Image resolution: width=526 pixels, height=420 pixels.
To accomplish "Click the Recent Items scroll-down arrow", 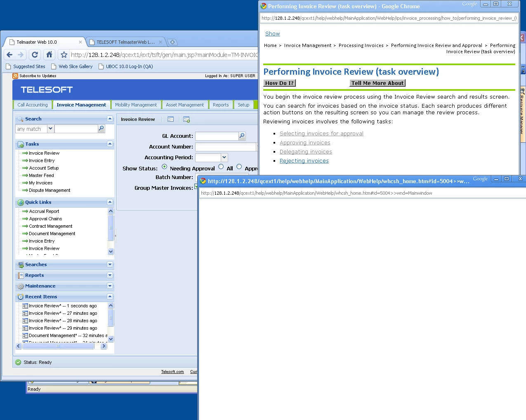I will click(111, 339).
